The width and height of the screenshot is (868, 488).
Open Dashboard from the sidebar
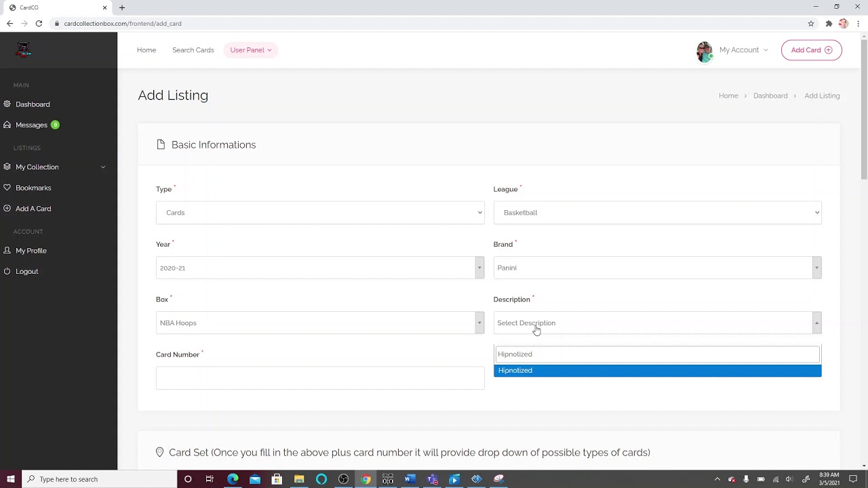coord(33,104)
